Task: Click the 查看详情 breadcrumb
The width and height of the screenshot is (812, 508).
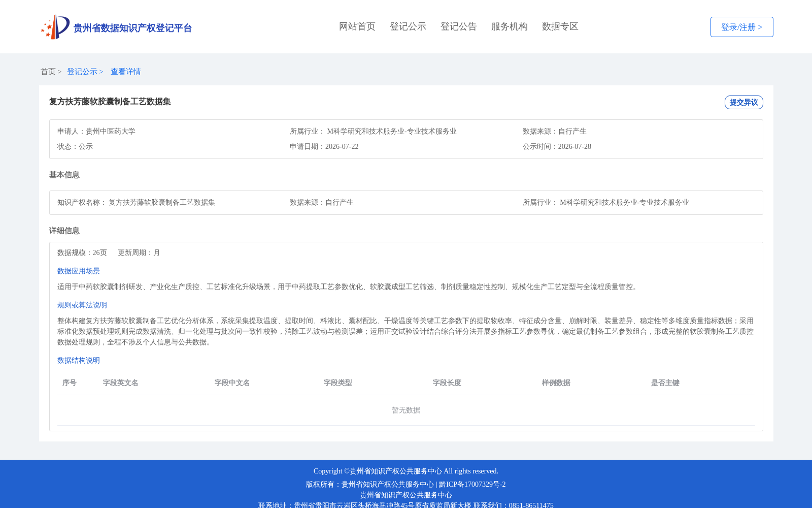Action: point(126,72)
